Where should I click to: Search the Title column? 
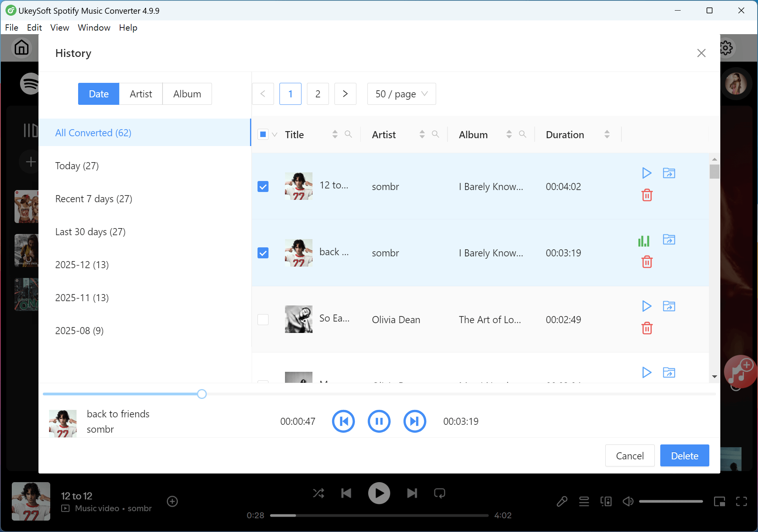348,134
